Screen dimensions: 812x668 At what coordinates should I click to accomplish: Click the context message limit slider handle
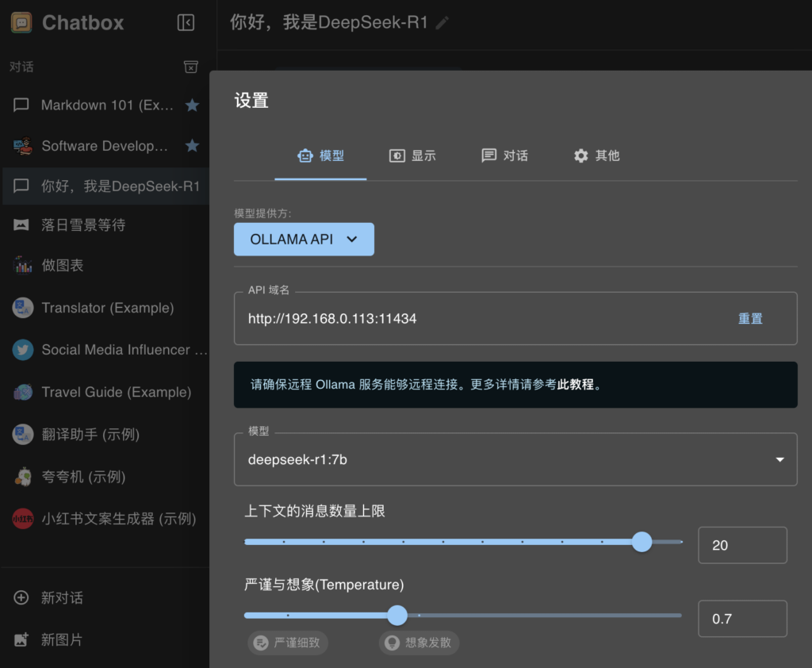(642, 542)
